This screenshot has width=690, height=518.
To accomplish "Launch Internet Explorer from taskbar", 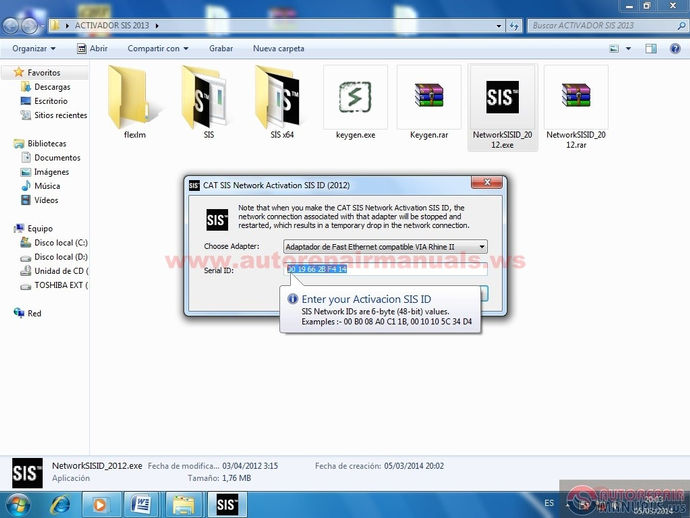I will (x=59, y=505).
